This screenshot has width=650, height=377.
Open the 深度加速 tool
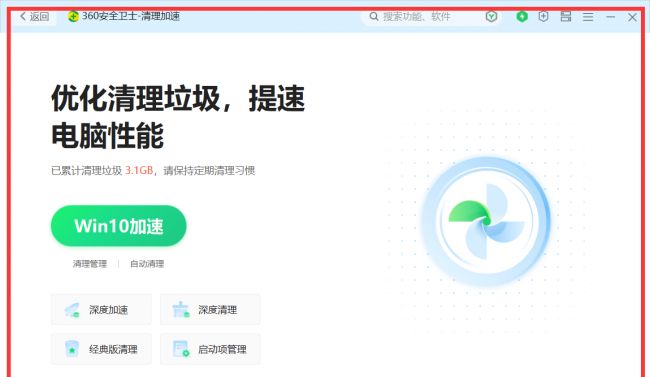(x=101, y=309)
